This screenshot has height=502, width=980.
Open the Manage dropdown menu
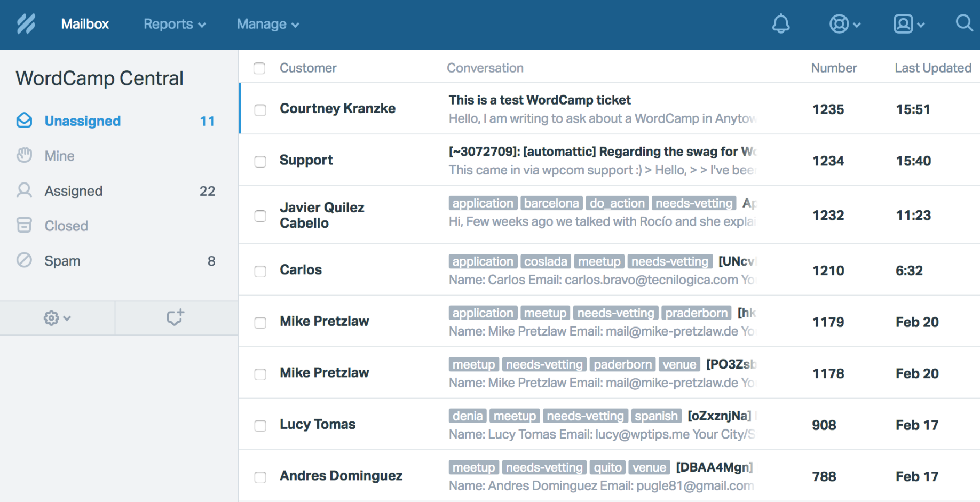coord(267,24)
